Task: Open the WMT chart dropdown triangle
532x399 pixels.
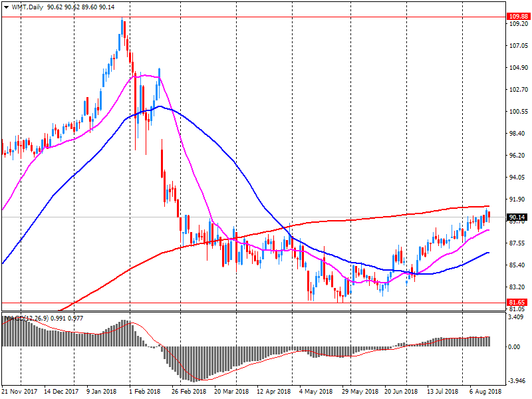Action: (6, 7)
